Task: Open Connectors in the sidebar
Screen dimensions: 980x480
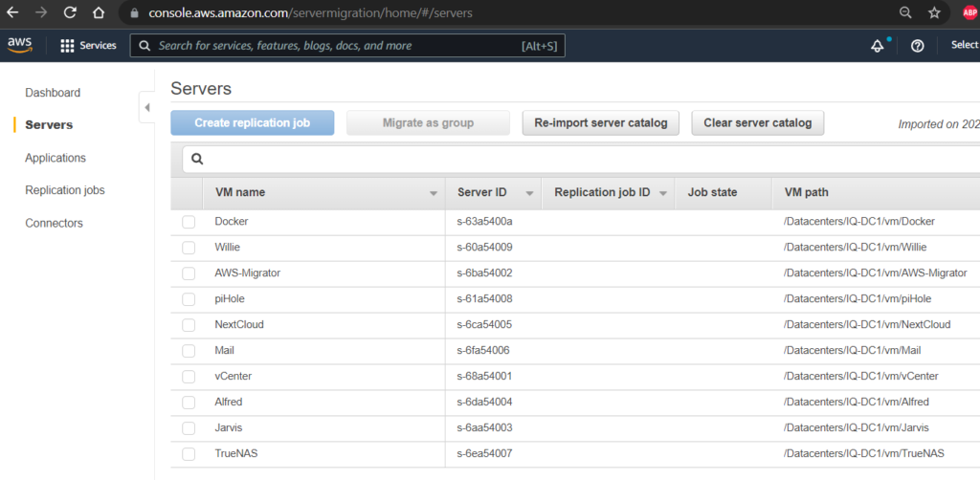Action: 54,223
